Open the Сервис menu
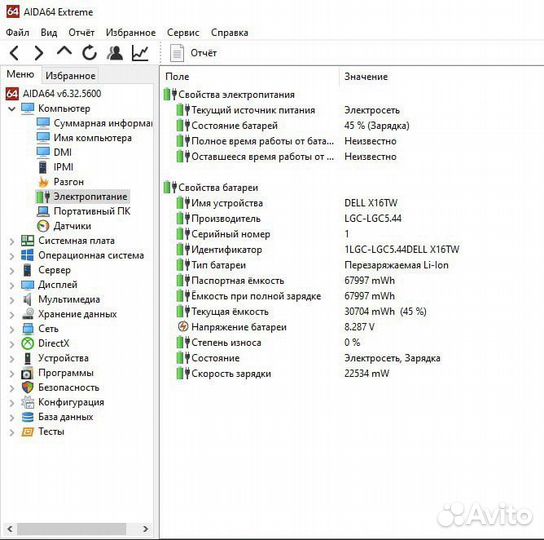 (x=183, y=33)
